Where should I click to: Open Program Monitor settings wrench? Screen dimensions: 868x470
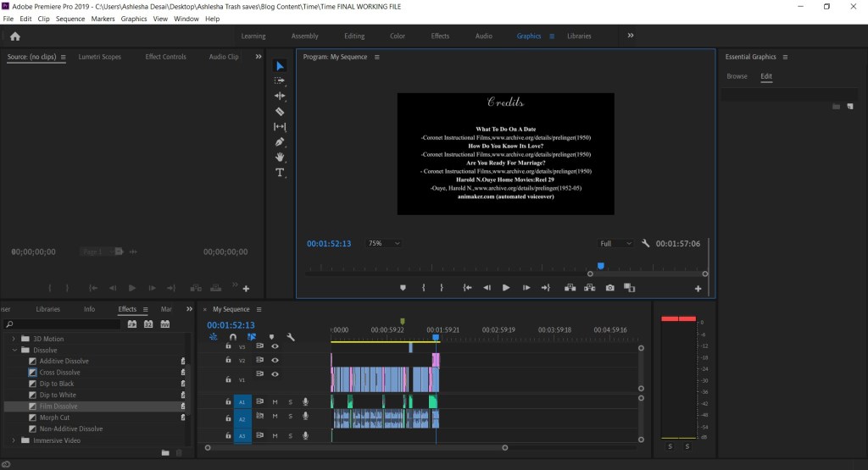click(x=645, y=244)
